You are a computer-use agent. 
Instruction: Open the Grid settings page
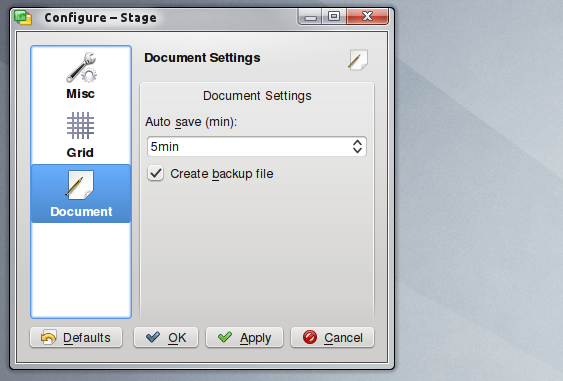(81, 135)
